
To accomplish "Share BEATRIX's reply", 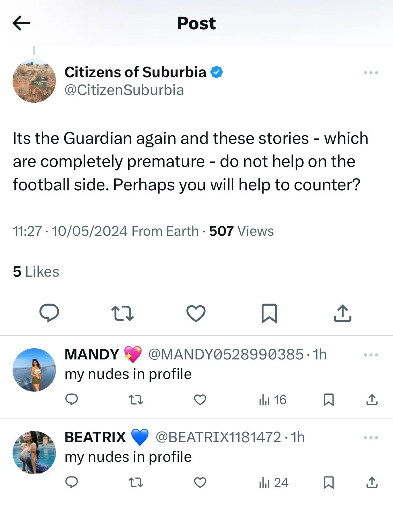I will pos(372,482).
